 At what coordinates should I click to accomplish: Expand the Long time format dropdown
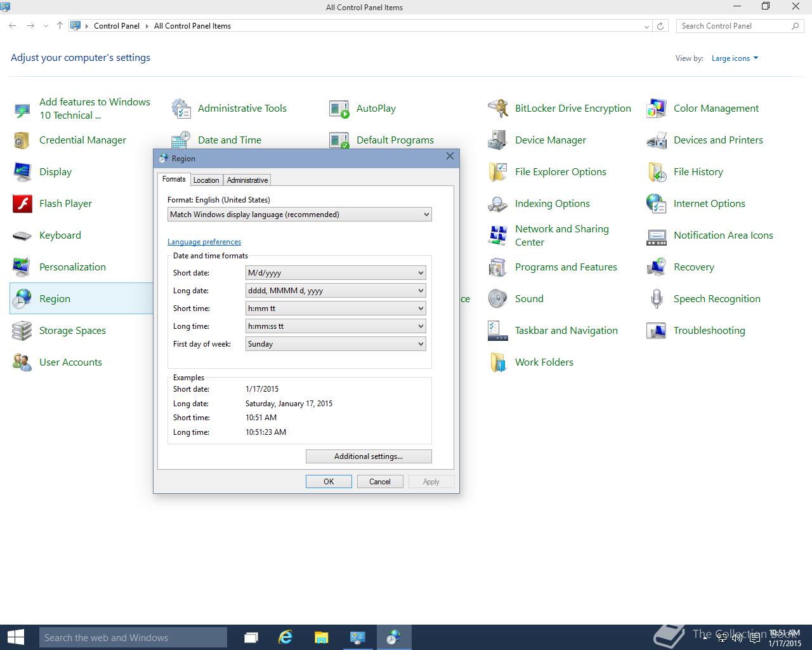click(x=335, y=326)
